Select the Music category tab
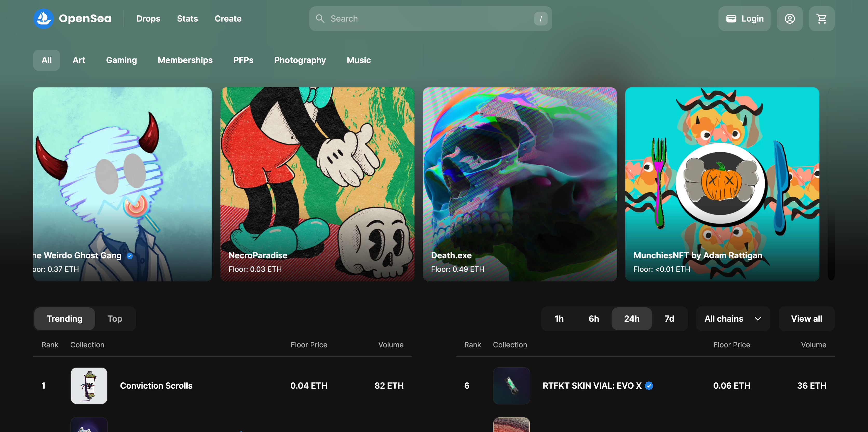The height and width of the screenshot is (432, 868). 358,60
